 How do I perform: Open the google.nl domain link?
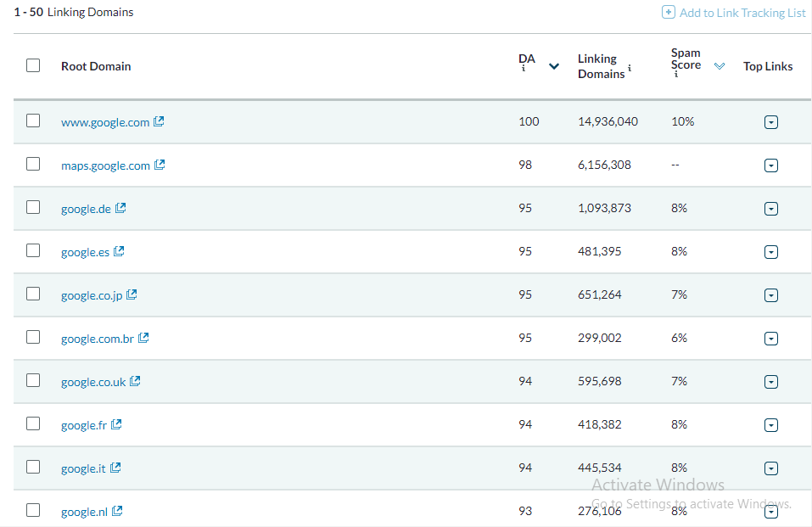[x=85, y=512]
